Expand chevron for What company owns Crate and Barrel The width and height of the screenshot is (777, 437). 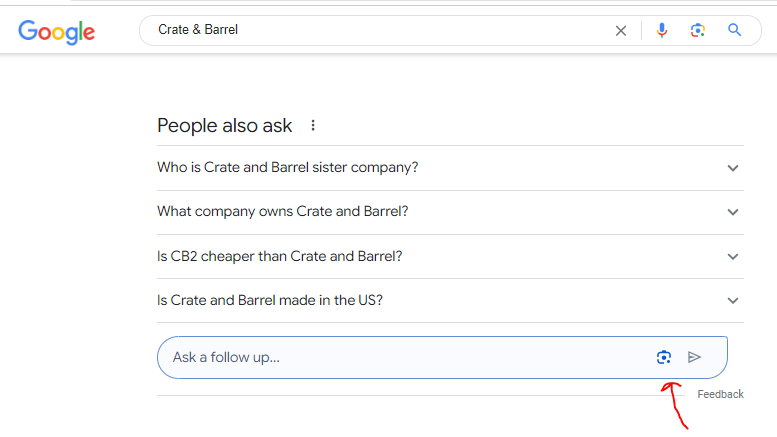[x=733, y=212]
